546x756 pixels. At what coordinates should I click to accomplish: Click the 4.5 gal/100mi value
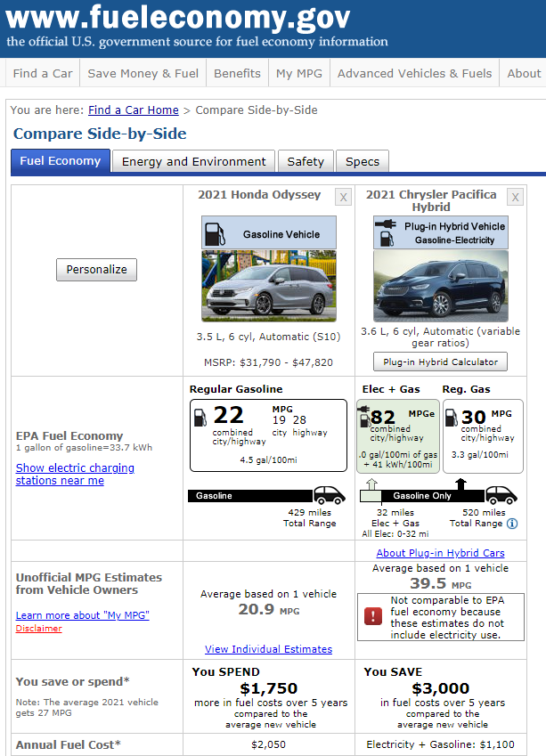268,460
